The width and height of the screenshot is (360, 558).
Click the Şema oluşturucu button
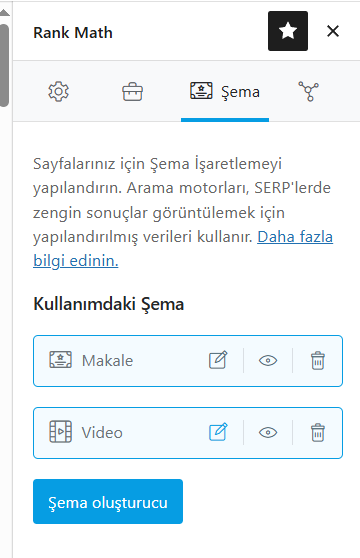tap(108, 501)
